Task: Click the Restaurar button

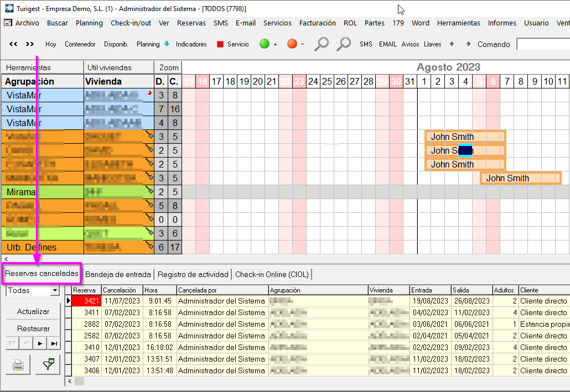Action: point(33,328)
